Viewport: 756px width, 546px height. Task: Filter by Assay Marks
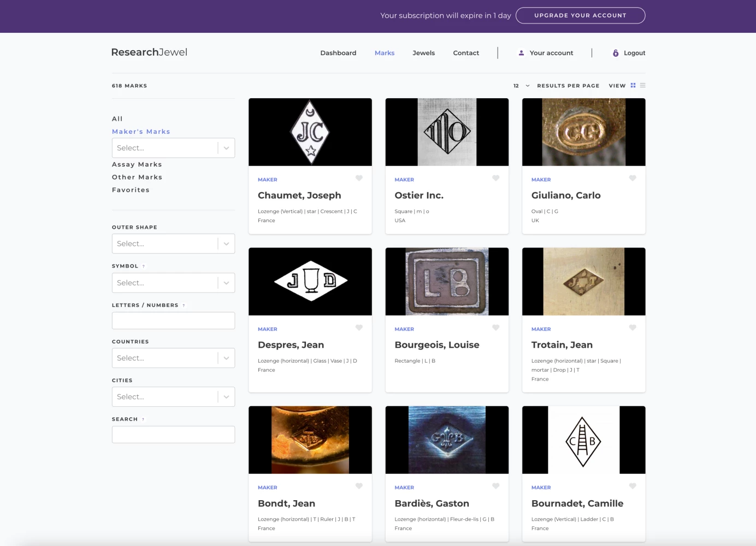click(137, 164)
